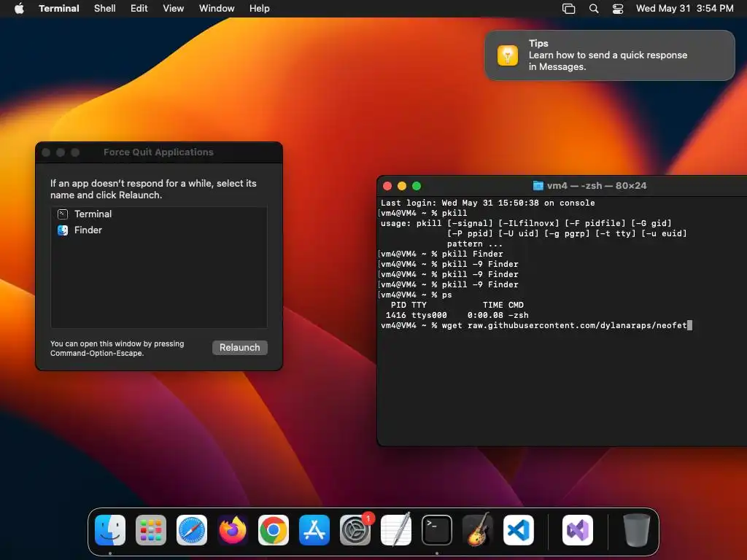Click the 'pkill Finder' command line
Screen dimensions: 747x560
pyautogui.click(x=441, y=254)
